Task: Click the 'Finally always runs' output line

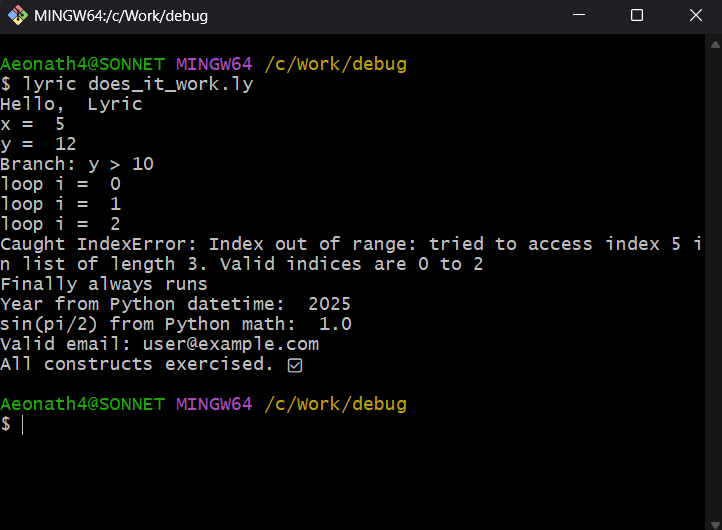Action: (x=104, y=284)
